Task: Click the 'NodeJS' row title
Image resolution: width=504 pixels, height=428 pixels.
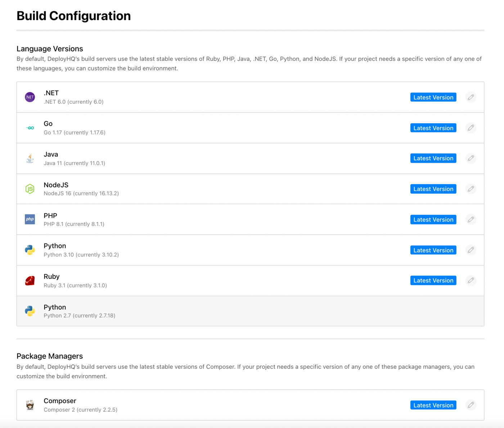Action: pyautogui.click(x=56, y=185)
